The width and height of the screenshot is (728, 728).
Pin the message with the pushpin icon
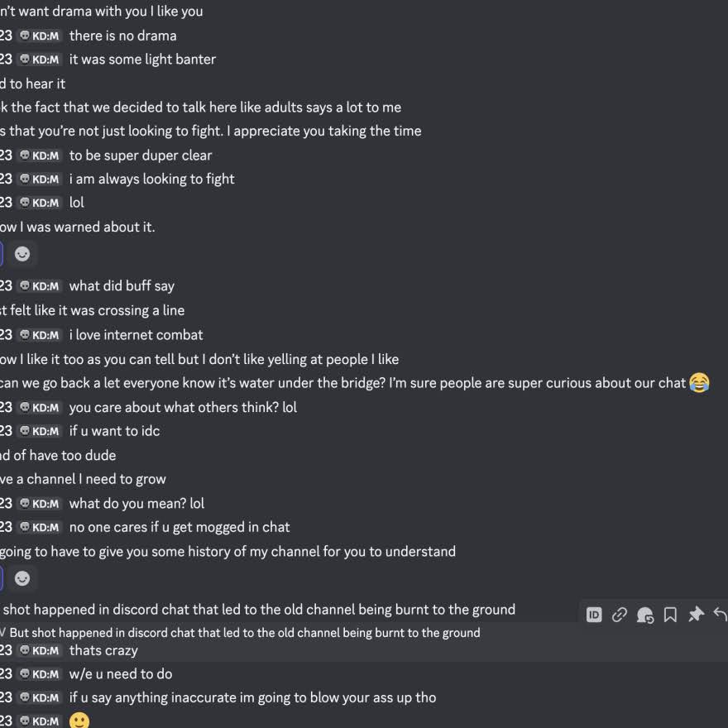pyautogui.click(x=696, y=615)
